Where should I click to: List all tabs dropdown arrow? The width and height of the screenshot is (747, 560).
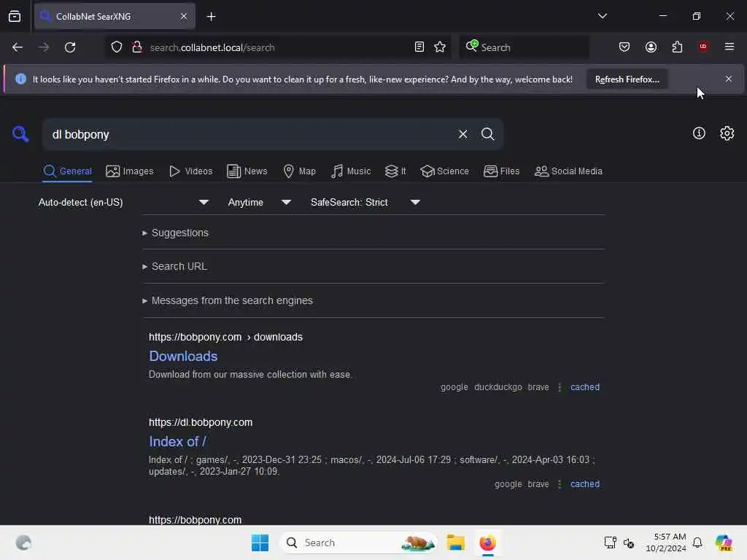coord(602,16)
